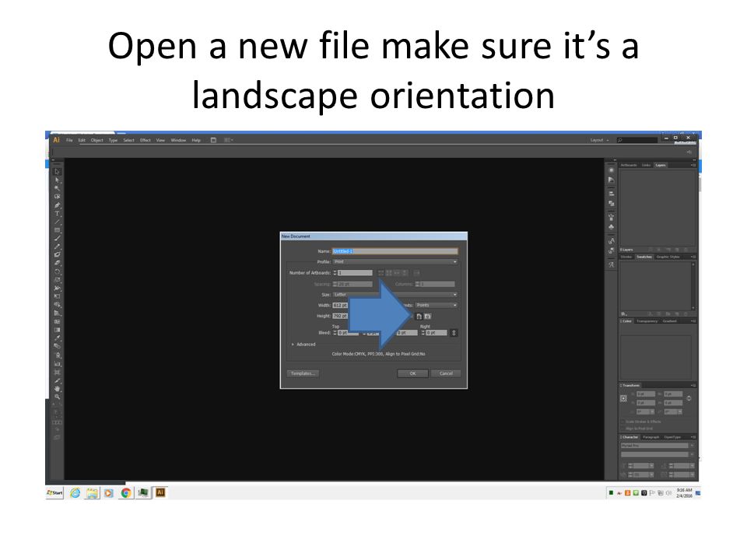Switch to the Artboards panel tab
This screenshot has width=747, height=560.
[629, 165]
